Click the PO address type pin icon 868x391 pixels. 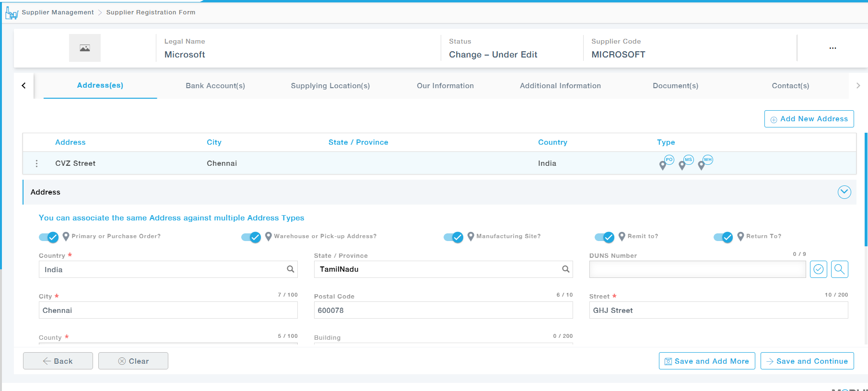coord(666,163)
